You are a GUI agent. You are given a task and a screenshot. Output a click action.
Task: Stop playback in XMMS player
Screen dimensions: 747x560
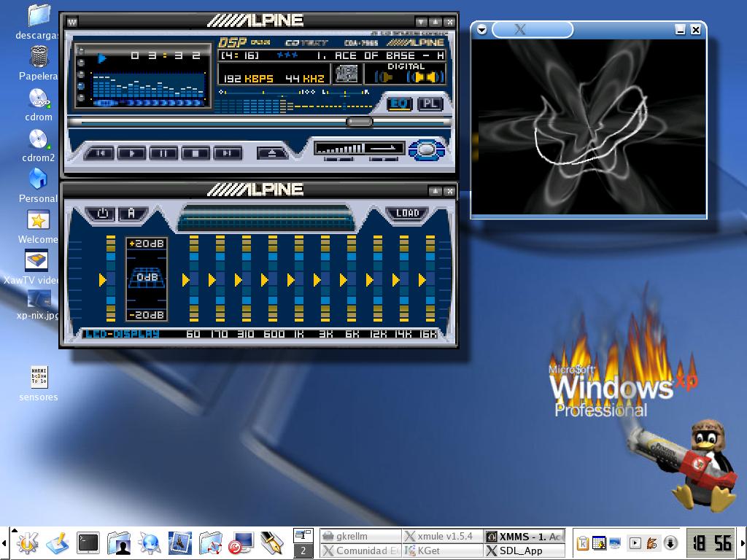pyautogui.click(x=196, y=153)
